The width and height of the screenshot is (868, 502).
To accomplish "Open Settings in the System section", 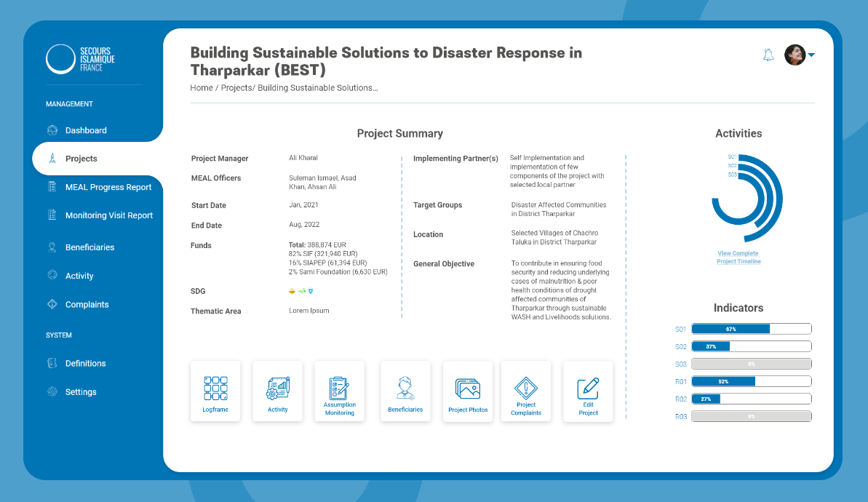I will click(x=81, y=392).
